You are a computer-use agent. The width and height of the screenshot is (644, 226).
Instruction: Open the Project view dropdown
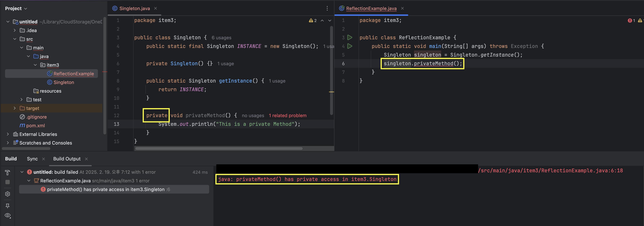click(16, 8)
